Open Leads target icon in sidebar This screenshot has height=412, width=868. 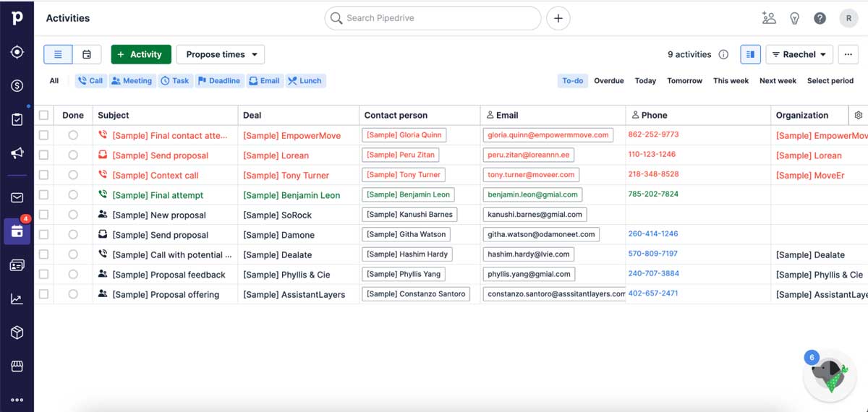tap(17, 52)
